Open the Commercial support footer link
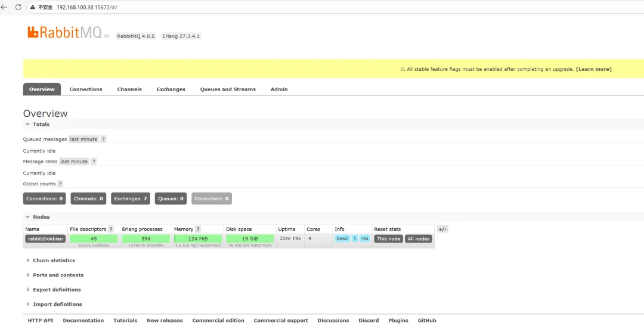This screenshot has height=332, width=644. coord(281,321)
